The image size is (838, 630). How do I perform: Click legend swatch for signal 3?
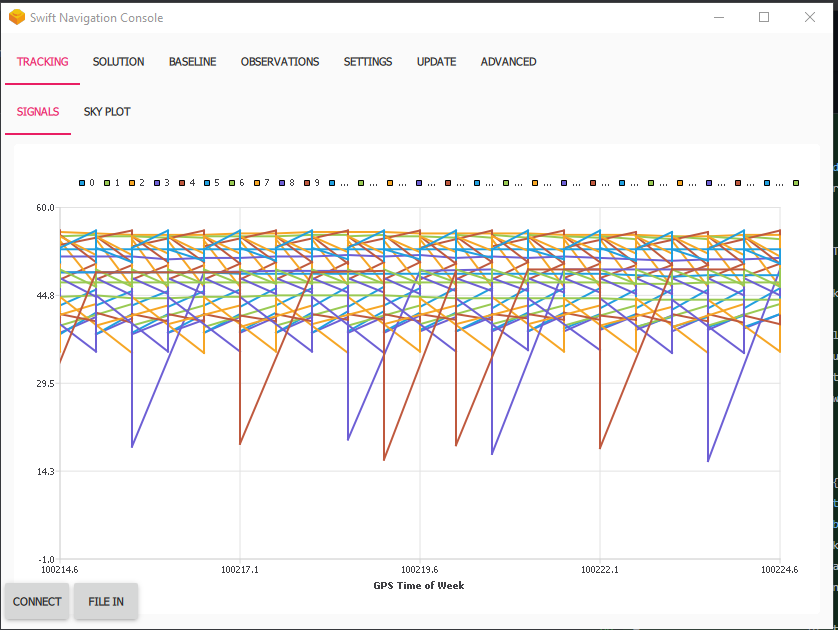point(157,183)
